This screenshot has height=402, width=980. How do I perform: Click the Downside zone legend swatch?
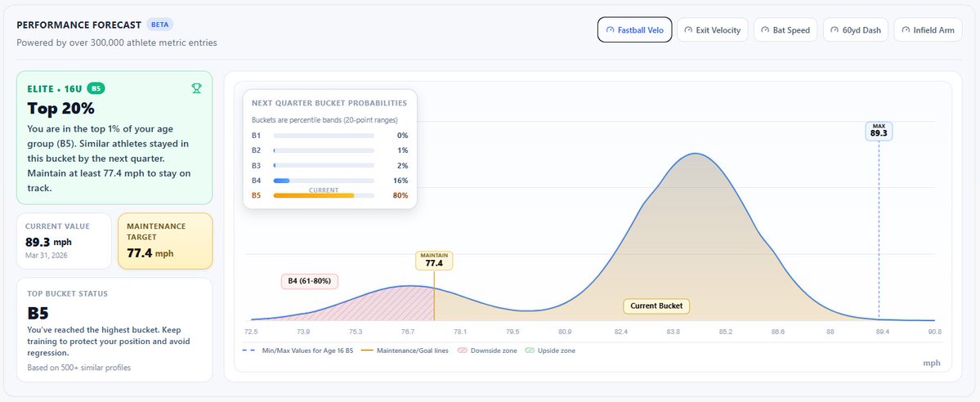(463, 351)
